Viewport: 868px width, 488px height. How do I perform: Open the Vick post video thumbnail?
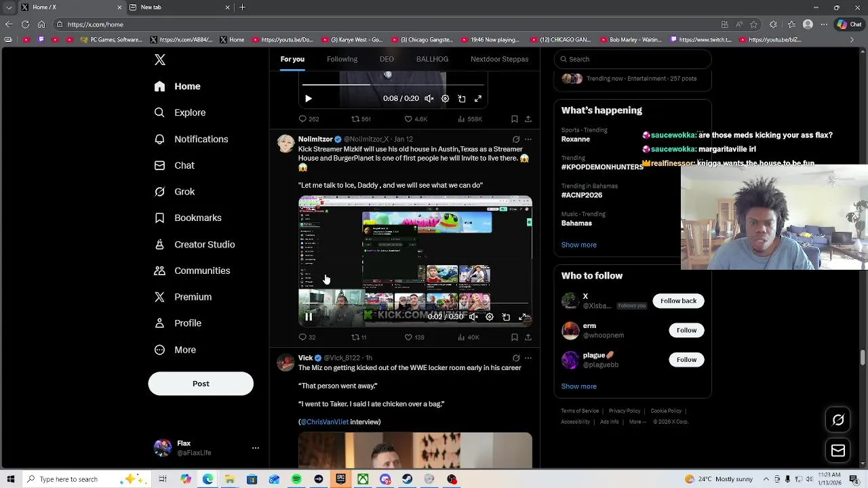click(x=415, y=450)
